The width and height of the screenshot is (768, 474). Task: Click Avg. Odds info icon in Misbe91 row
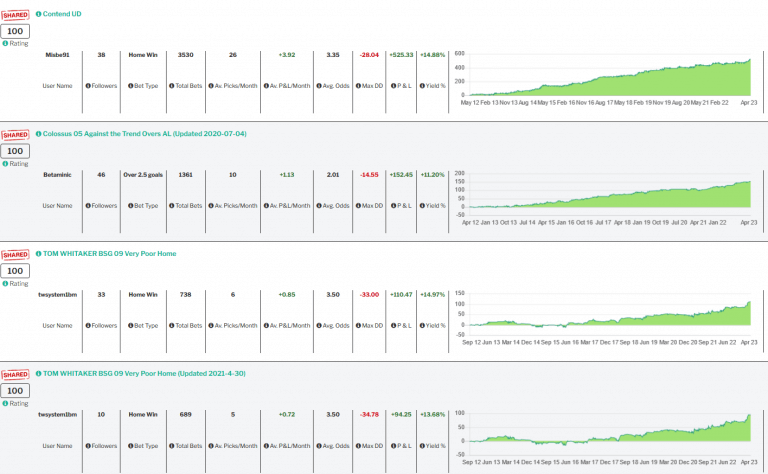pos(319,86)
